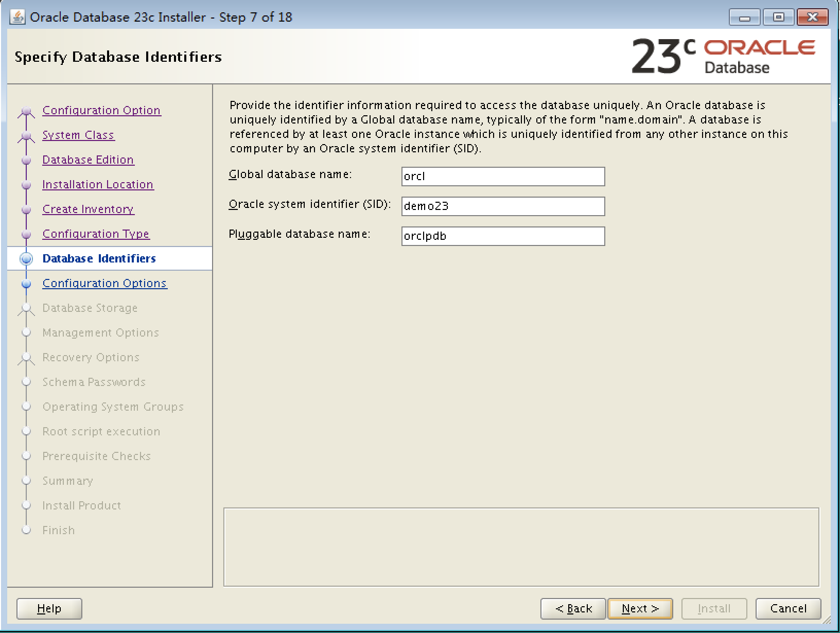
Task: Click the disabled Summary step
Action: [x=67, y=481]
